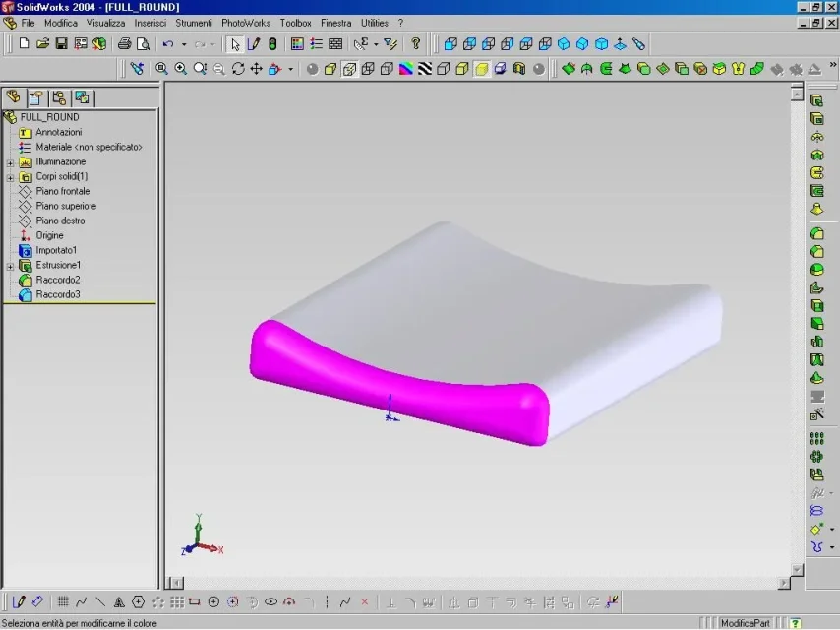The image size is (840, 630).
Task: Open the edit color palette icon
Action: coord(297,44)
